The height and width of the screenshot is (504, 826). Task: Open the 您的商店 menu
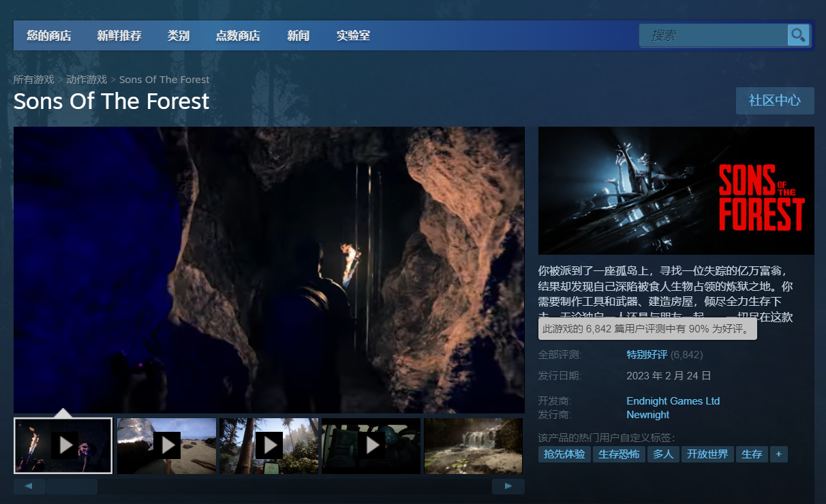click(x=49, y=35)
